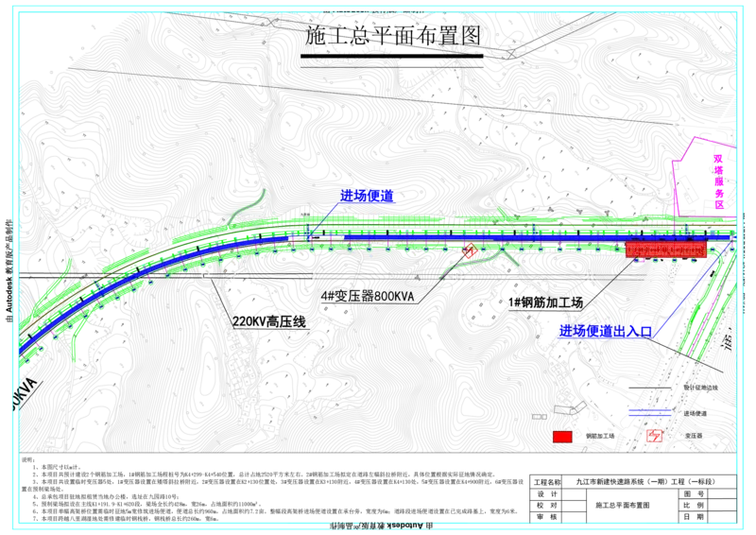Image resolution: width=756 pixels, height=535 pixels.
Task: Click the black line legend symbol
Action: (651, 389)
